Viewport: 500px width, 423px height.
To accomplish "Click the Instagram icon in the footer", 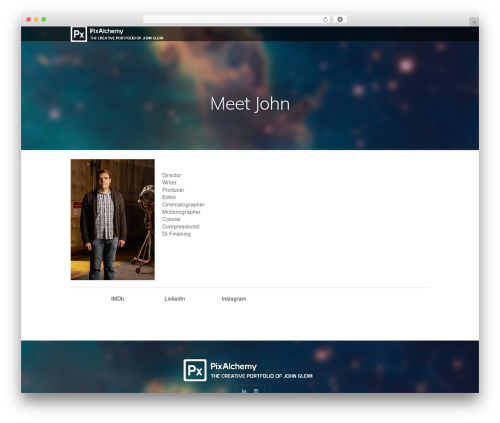I will (256, 391).
